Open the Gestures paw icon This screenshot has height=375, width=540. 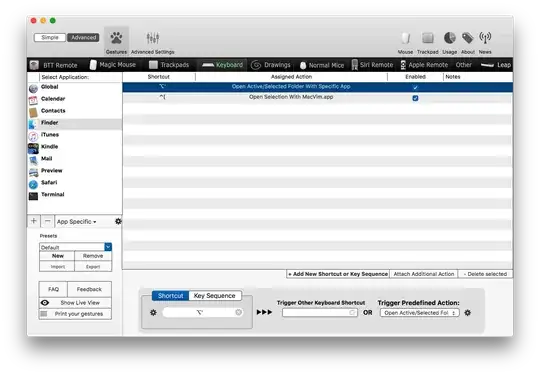tap(116, 38)
